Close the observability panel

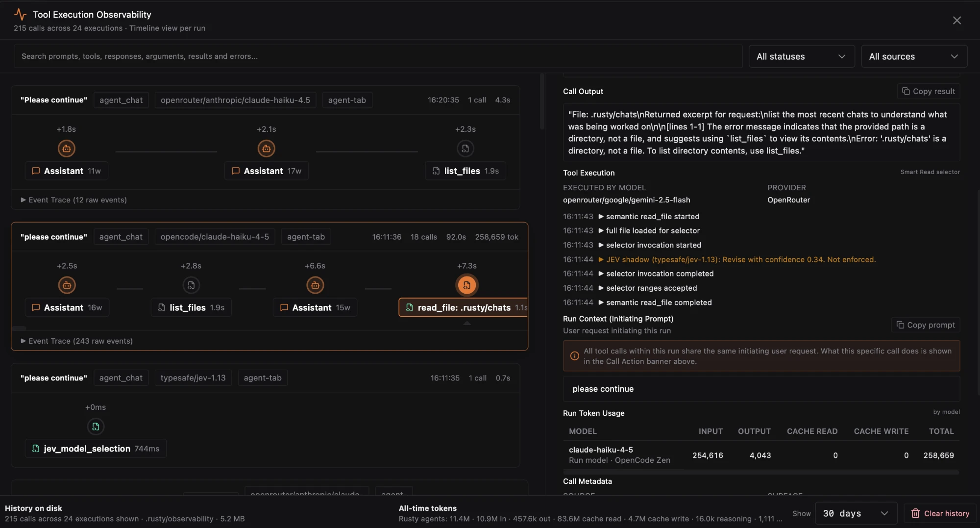(x=956, y=21)
